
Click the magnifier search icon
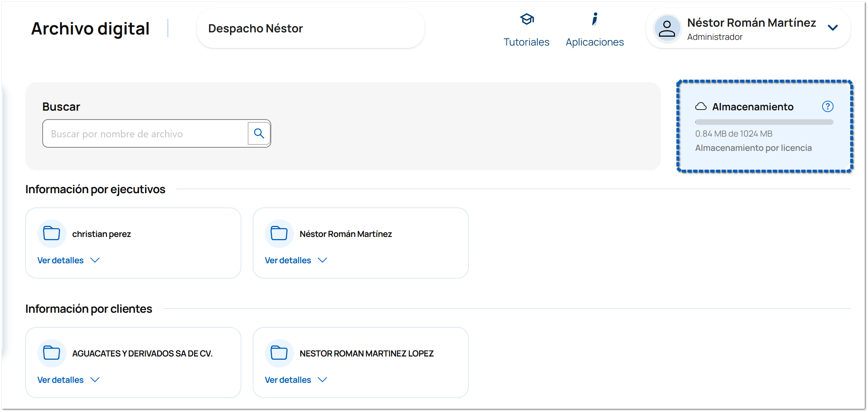click(x=259, y=134)
